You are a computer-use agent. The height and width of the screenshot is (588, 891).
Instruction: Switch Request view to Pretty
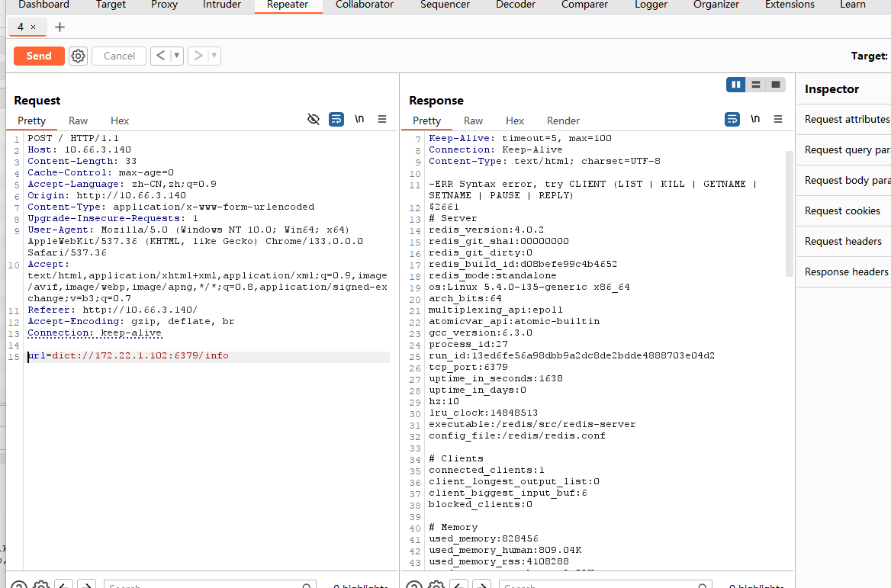[31, 120]
